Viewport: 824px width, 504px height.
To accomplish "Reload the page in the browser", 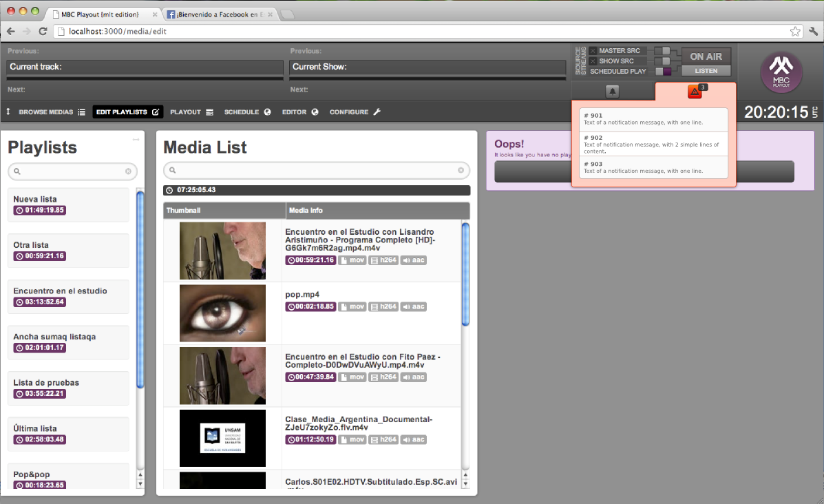I will pyautogui.click(x=43, y=32).
